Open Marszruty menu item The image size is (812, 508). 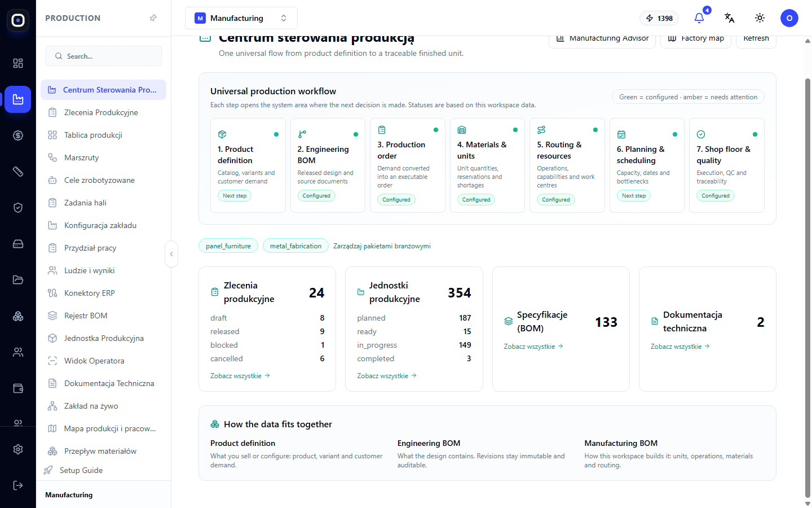pyautogui.click(x=104, y=157)
